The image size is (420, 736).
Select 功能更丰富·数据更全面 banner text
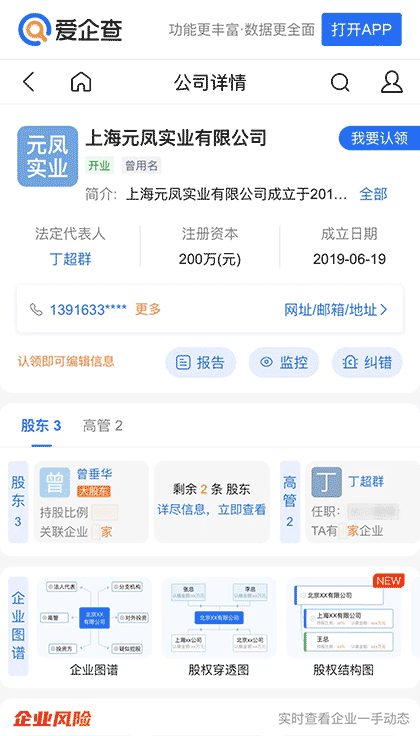pyautogui.click(x=242, y=30)
